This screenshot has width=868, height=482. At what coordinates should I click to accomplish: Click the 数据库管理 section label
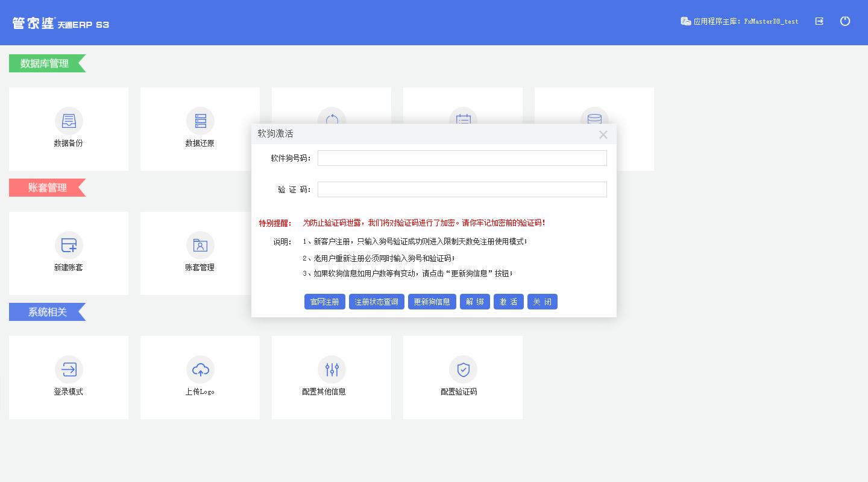(x=47, y=63)
